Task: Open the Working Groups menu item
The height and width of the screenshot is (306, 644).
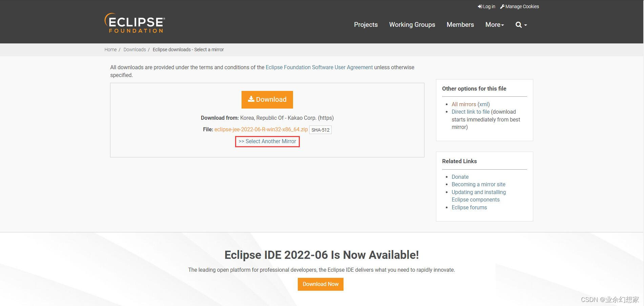Action: (x=412, y=24)
